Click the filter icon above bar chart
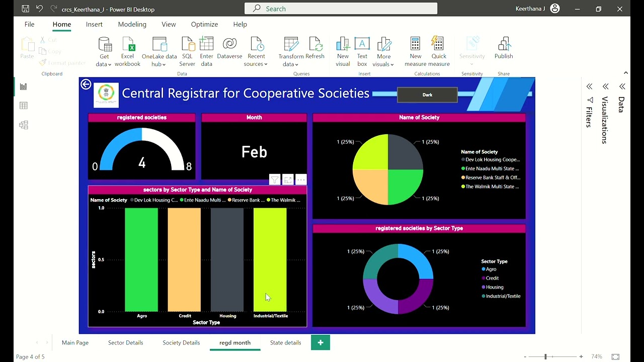644x362 pixels. pyautogui.click(x=274, y=179)
